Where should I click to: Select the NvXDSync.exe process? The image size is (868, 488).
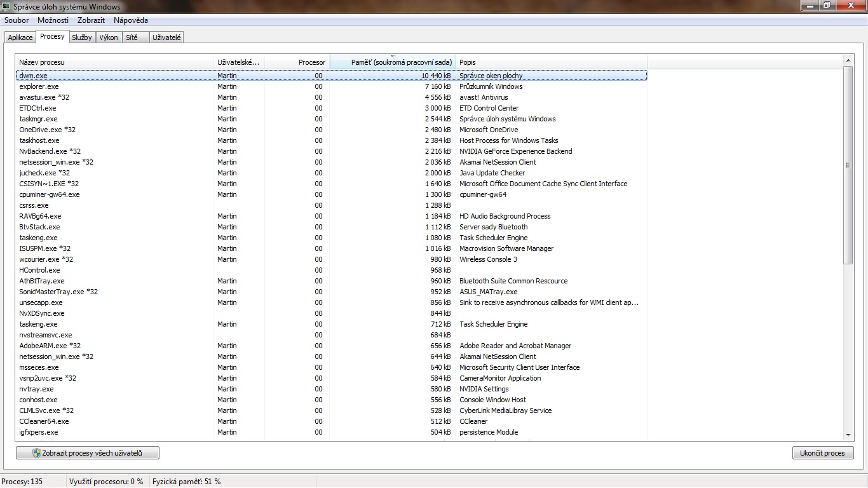(331, 313)
